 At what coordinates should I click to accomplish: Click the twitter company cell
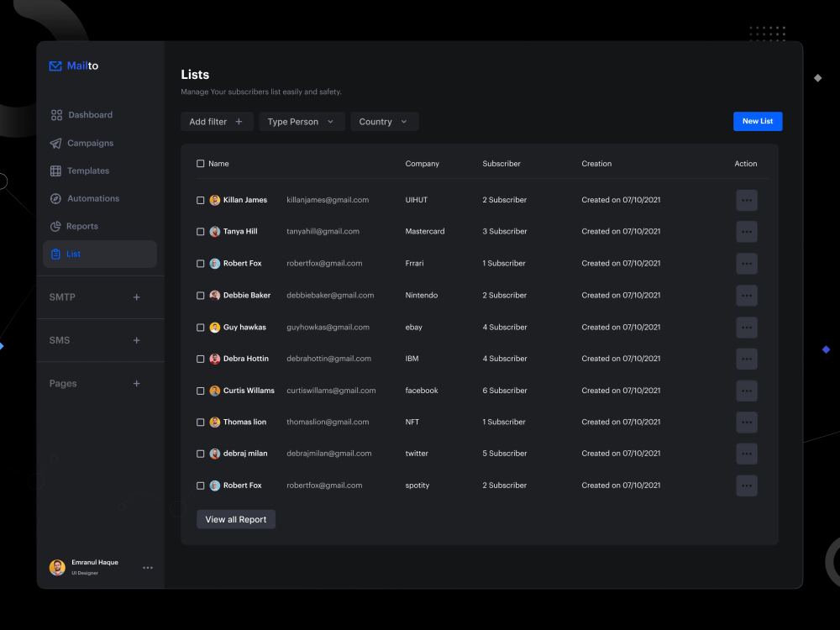click(x=417, y=454)
